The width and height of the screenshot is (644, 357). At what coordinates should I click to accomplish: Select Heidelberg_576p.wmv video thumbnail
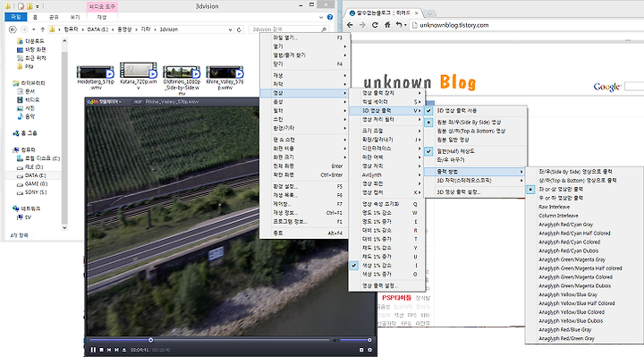[96, 72]
